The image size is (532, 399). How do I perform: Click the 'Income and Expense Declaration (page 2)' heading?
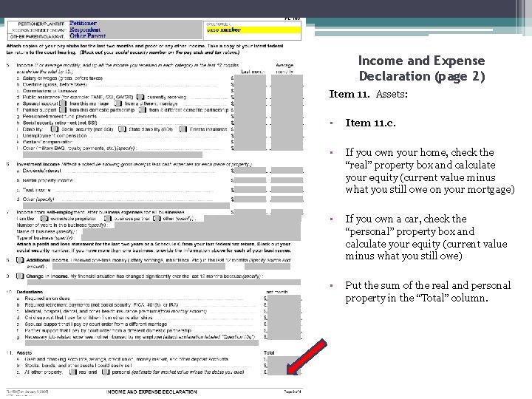coord(422,68)
